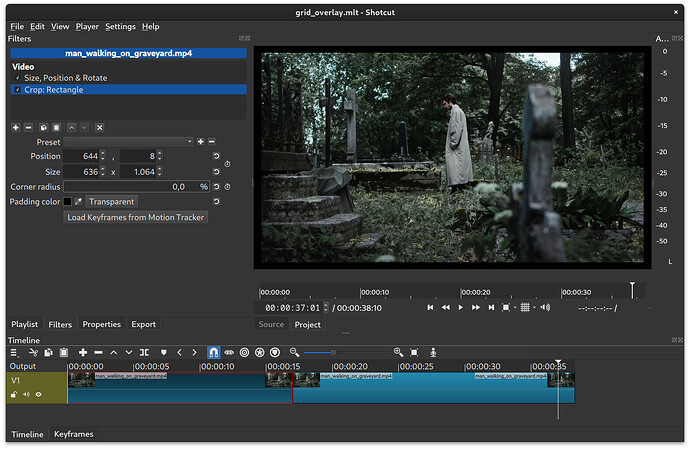This screenshot has height=449, width=690.
Task: Delete the preset with the minus button
Action: click(212, 142)
